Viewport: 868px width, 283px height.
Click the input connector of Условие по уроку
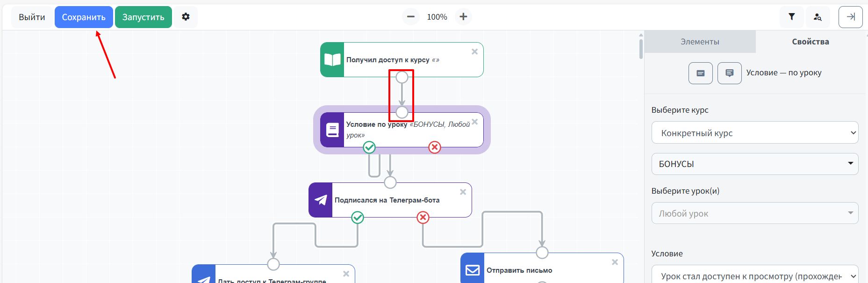click(402, 112)
